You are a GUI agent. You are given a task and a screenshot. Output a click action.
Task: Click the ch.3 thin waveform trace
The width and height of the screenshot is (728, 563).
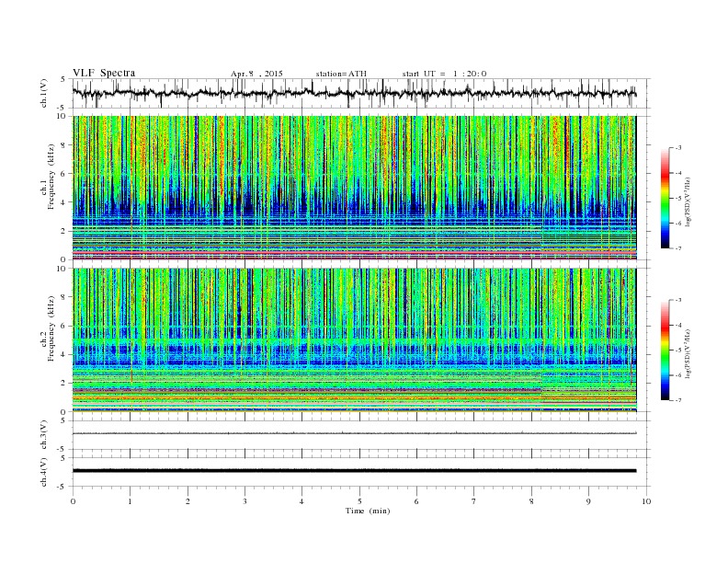click(354, 433)
